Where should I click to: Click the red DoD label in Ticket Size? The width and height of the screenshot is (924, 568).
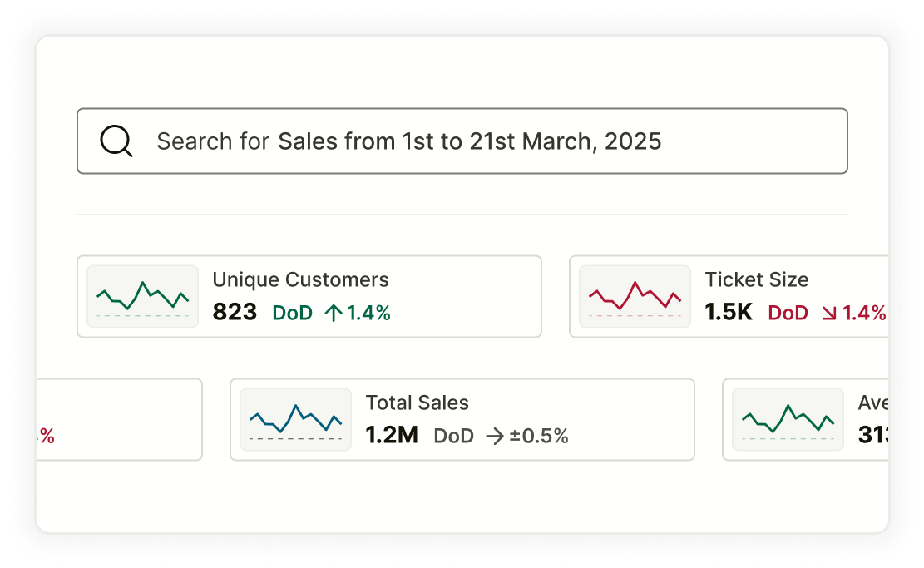(788, 314)
